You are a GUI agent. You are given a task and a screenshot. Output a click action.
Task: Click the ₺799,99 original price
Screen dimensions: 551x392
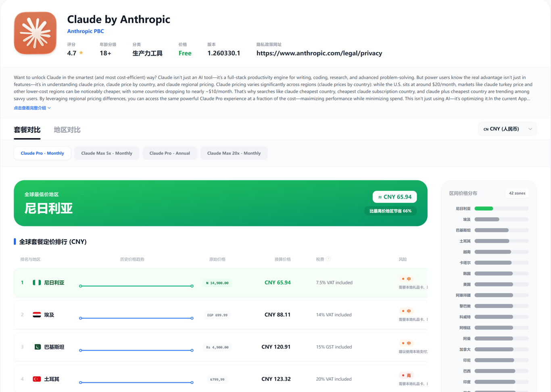point(217,379)
